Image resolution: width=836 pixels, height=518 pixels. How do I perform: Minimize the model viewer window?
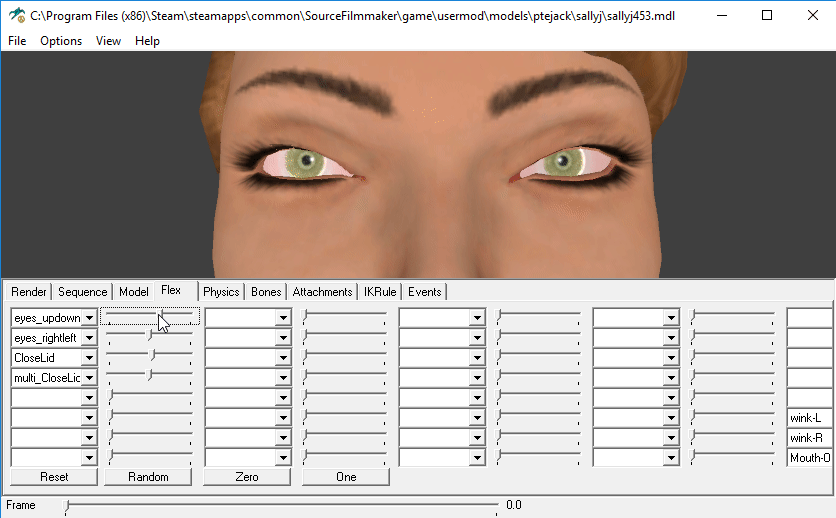coord(722,15)
